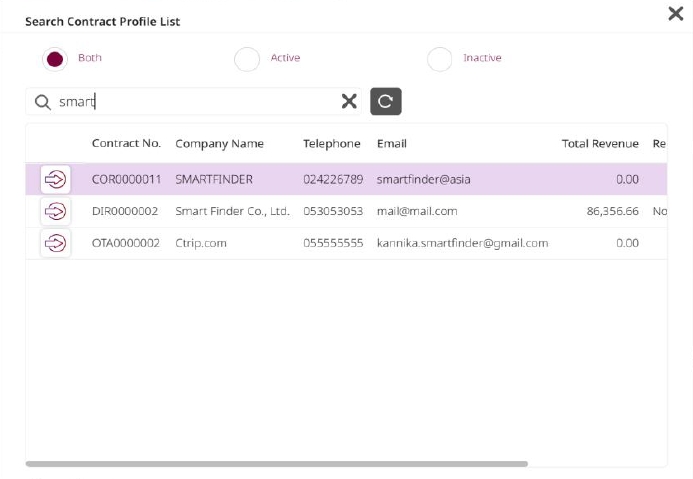Select the Inactive radio button
Viewport: 693px width, 479px height.
tap(439, 59)
